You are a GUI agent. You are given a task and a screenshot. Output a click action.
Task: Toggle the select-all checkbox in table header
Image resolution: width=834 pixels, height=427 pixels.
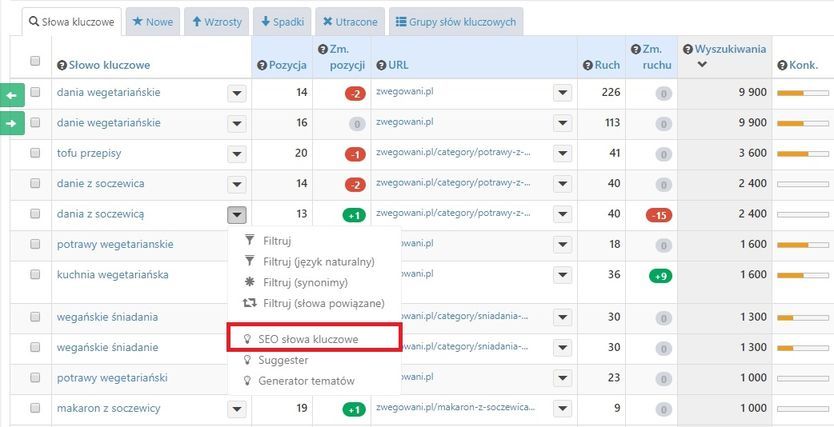(35, 61)
